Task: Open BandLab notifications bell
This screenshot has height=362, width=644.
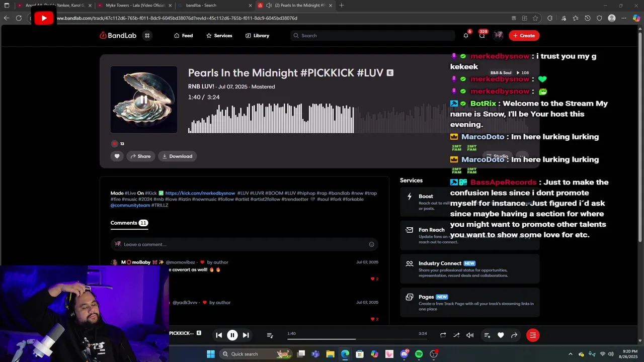Action: point(466,35)
